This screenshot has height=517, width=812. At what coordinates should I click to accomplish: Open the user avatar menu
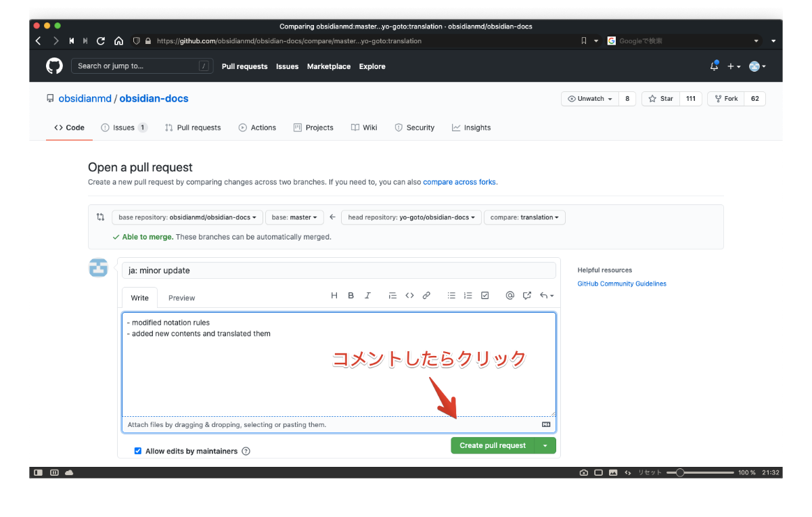tap(757, 66)
